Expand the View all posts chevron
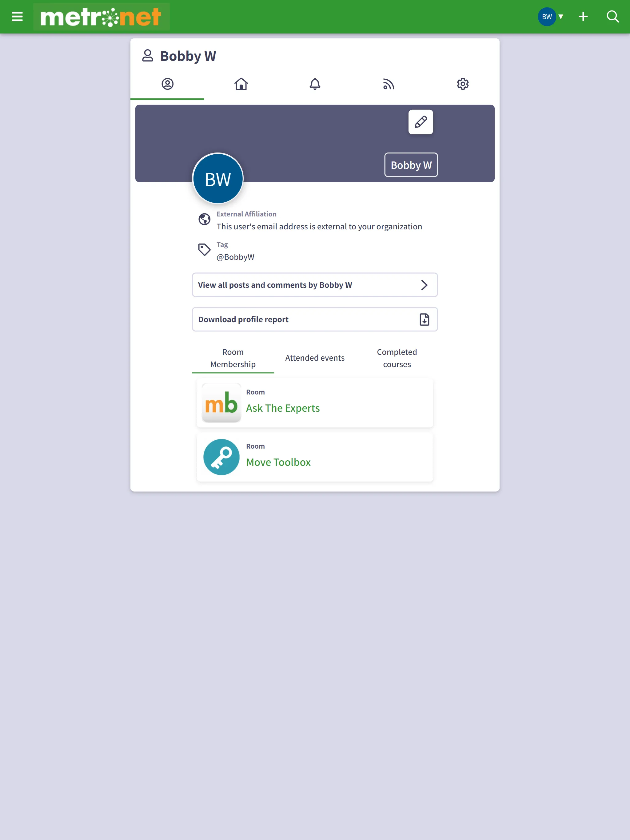The height and width of the screenshot is (840, 630). coord(424,284)
